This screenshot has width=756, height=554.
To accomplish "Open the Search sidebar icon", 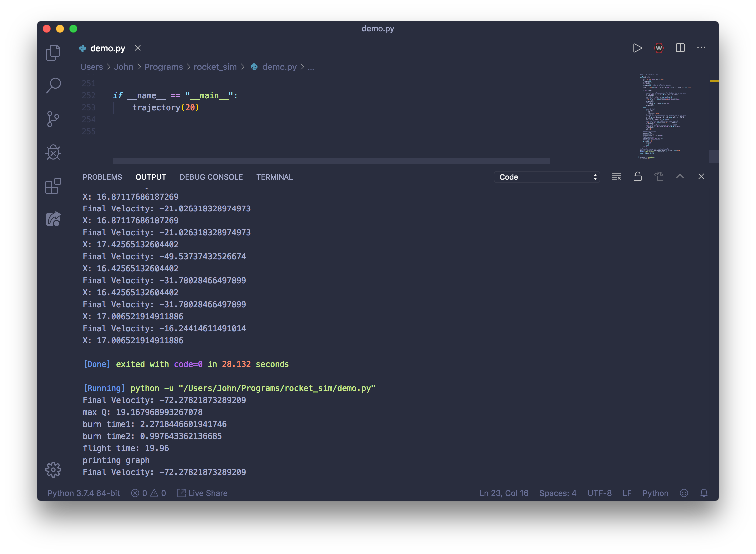I will [53, 85].
